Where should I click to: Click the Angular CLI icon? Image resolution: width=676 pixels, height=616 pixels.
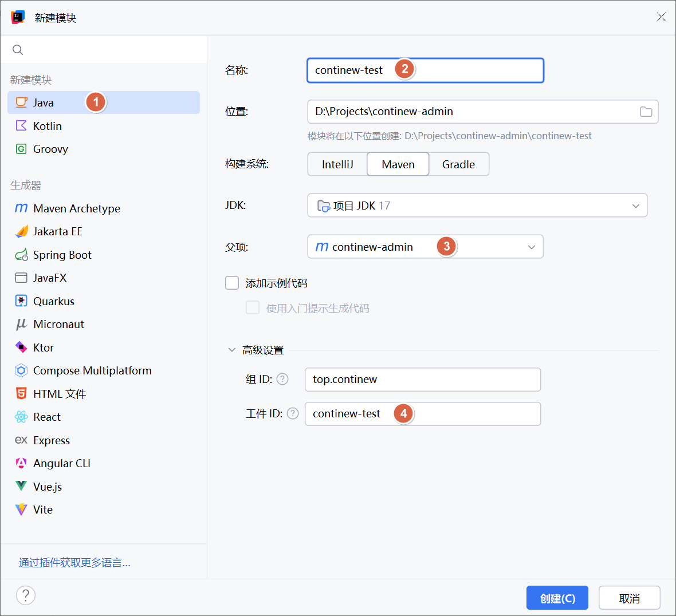pos(21,463)
